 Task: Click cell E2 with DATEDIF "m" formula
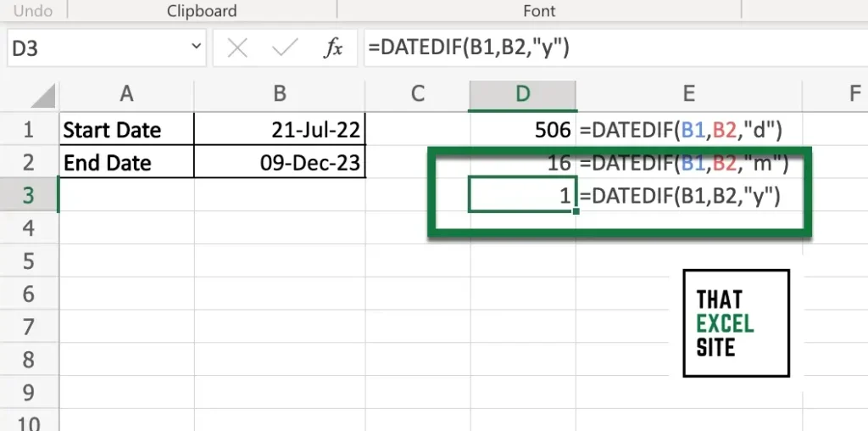point(688,162)
